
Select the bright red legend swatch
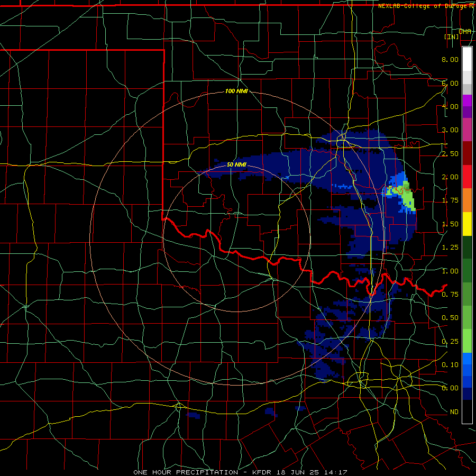(467, 177)
